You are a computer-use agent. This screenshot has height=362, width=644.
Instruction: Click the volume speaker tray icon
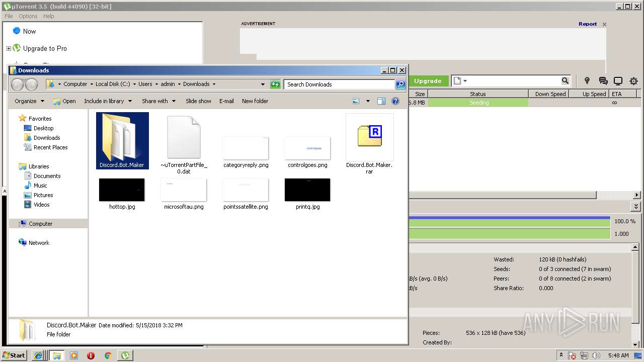tap(596, 355)
